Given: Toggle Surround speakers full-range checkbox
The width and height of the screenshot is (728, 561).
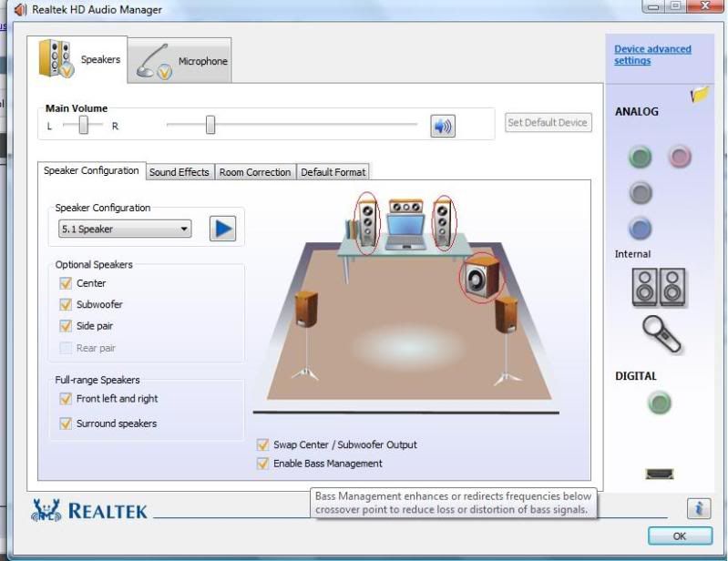Looking at the screenshot, I should (66, 423).
